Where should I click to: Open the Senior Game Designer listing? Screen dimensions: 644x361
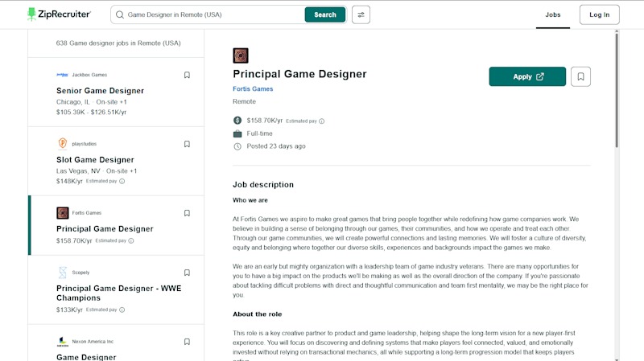[x=100, y=91]
